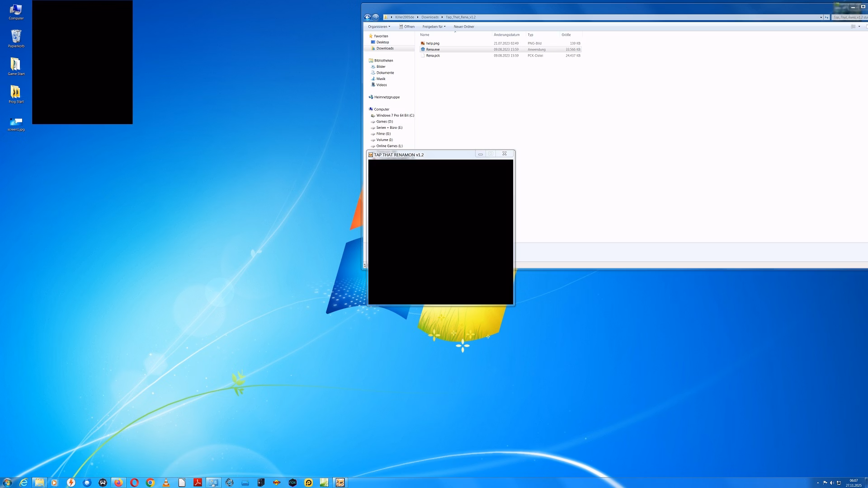Open Firefox from the taskbar
Image resolution: width=868 pixels, height=488 pixels.
coord(118,483)
